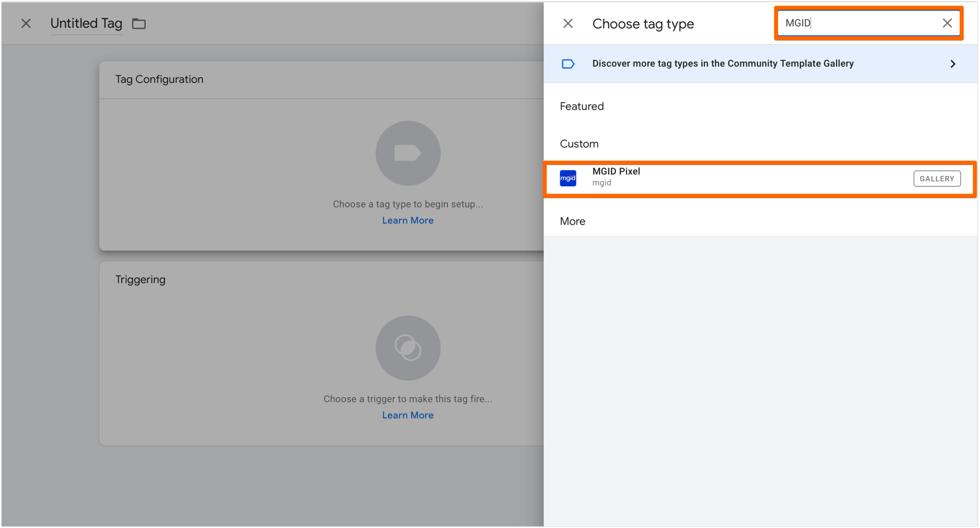This screenshot has height=528, width=980.
Task: Open the Featured tag types section
Action: pos(582,106)
